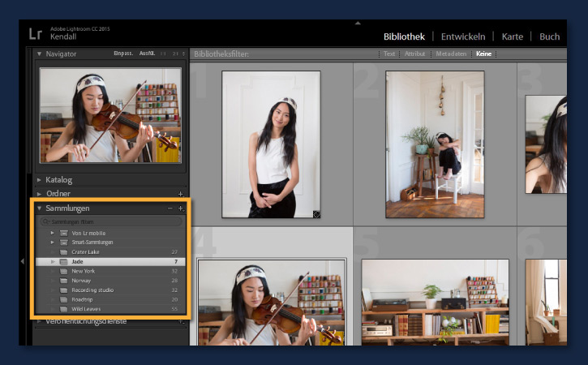Viewport: 588px width, 365px height.
Task: Select the Recording studio collection
Action: point(110,290)
